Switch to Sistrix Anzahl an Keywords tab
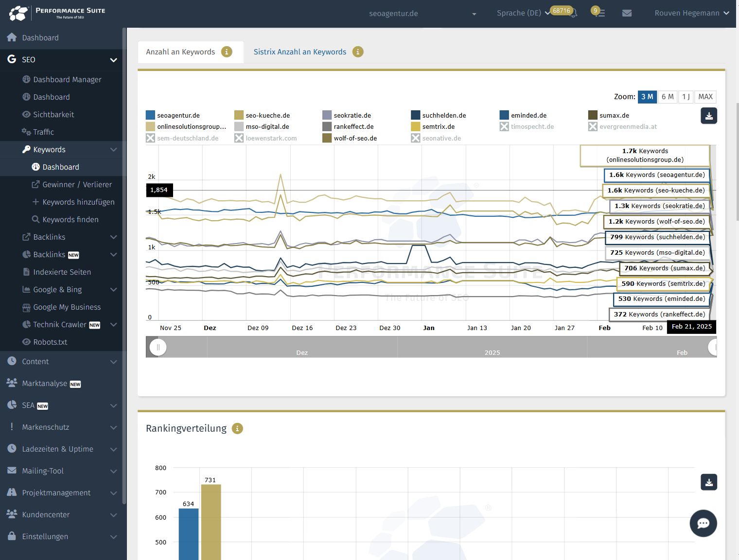Viewport: 739px width, 560px height. coord(300,52)
